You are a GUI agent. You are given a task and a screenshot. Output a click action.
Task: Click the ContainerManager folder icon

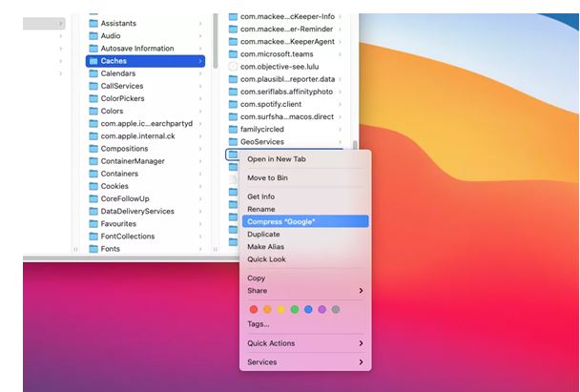point(93,161)
